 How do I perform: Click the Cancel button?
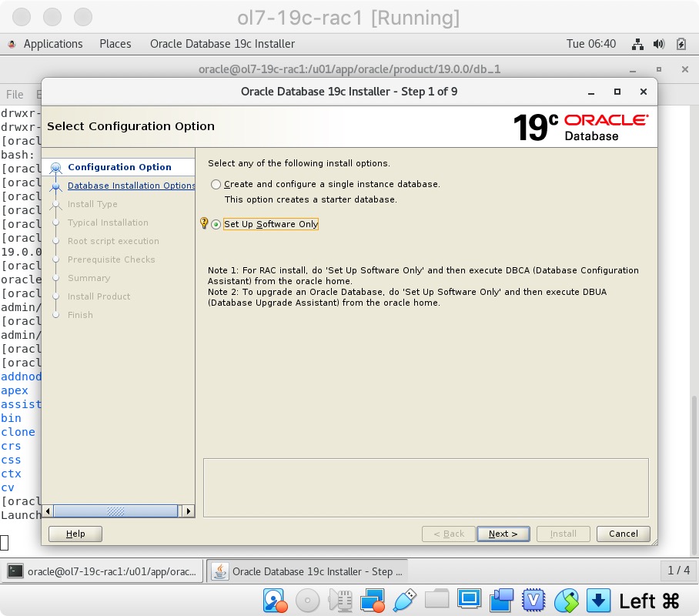pos(623,534)
